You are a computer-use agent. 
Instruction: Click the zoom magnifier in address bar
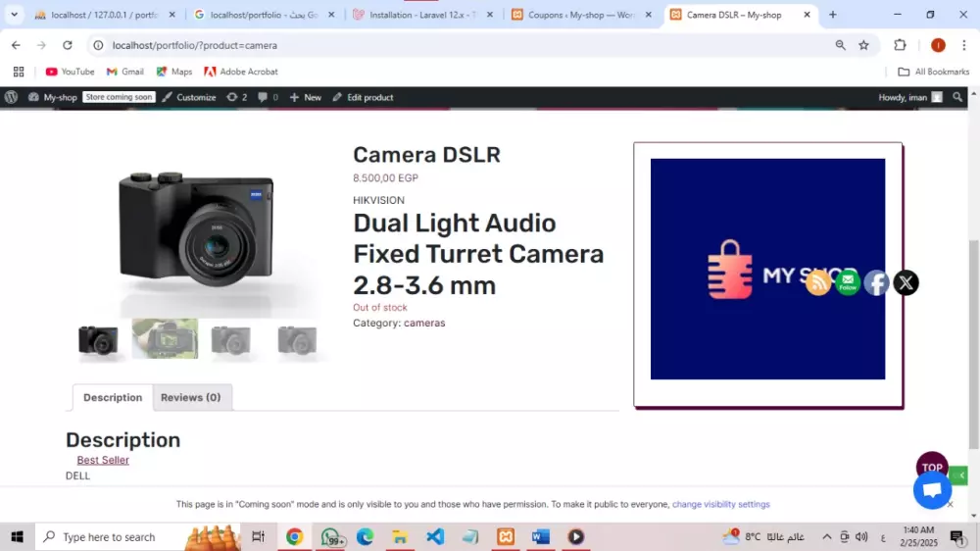(x=840, y=45)
